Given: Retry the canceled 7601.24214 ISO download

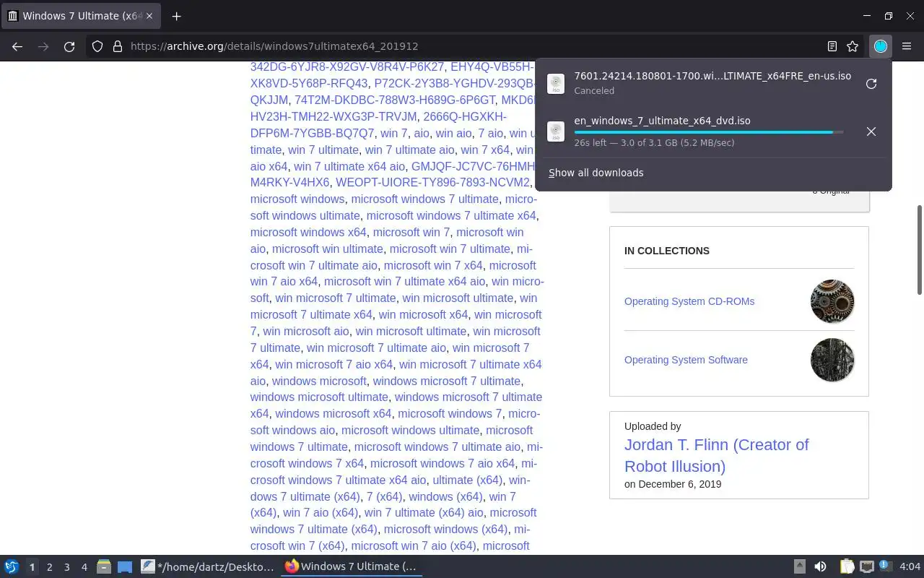Looking at the screenshot, I should pyautogui.click(x=871, y=83).
